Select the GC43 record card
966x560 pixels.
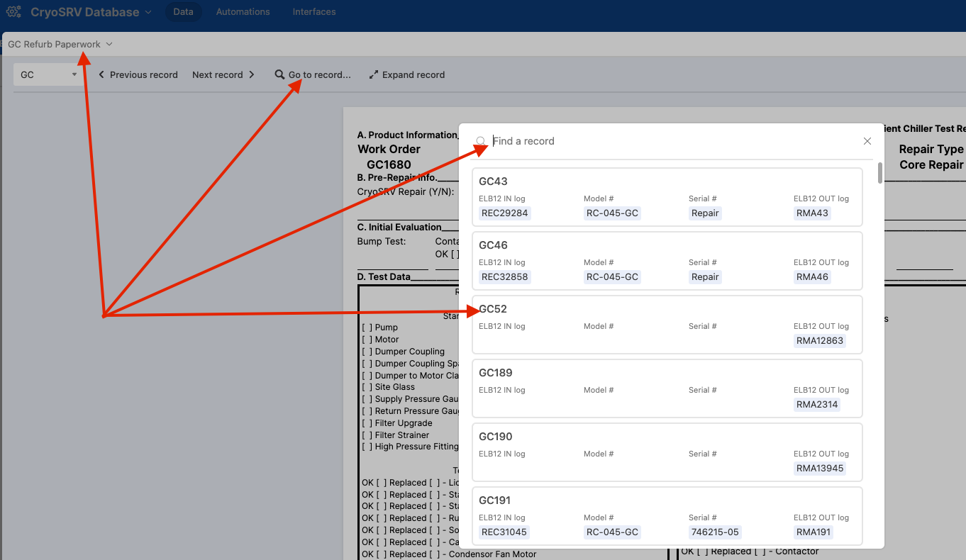coord(667,197)
